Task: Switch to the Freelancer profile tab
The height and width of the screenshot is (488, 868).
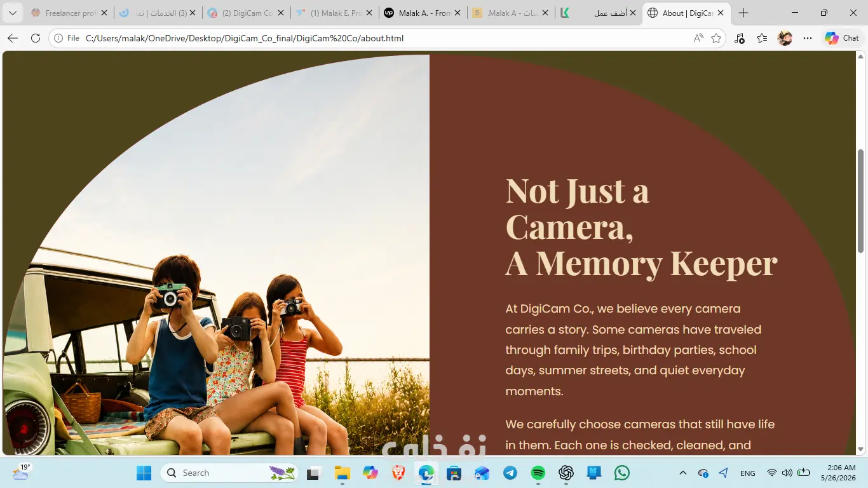Action: 69,13
